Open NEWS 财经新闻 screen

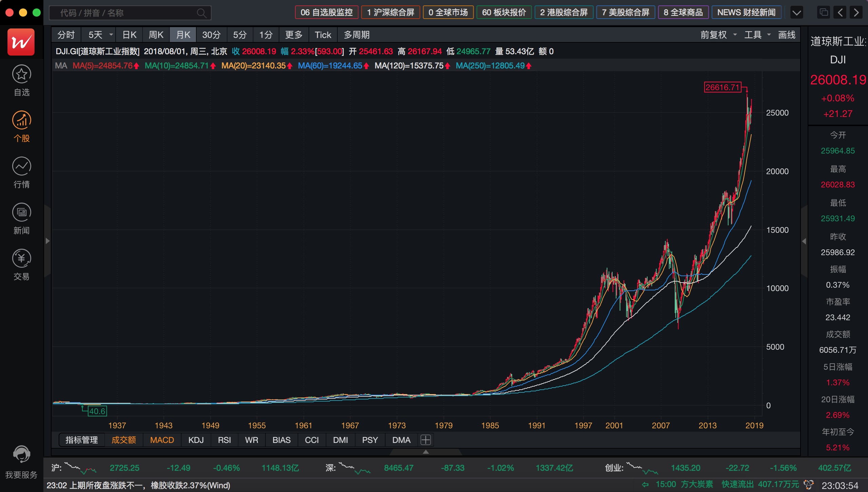(746, 13)
